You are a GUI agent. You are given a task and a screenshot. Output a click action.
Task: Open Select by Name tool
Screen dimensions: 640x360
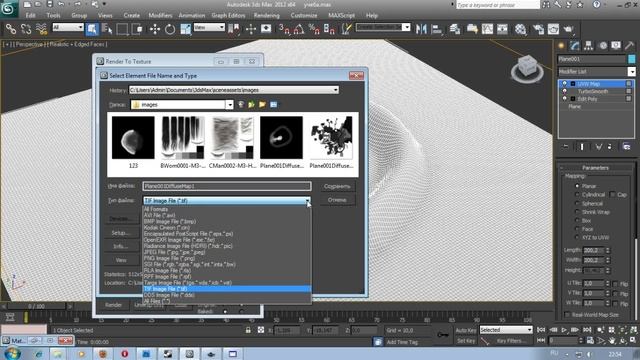[x=107, y=29]
